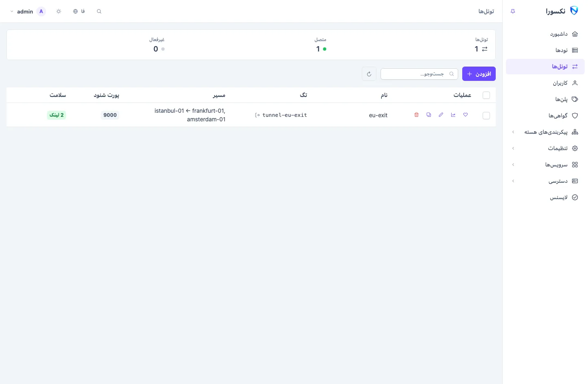
Task: Click the home icon for داشبورد
Action: tap(575, 34)
